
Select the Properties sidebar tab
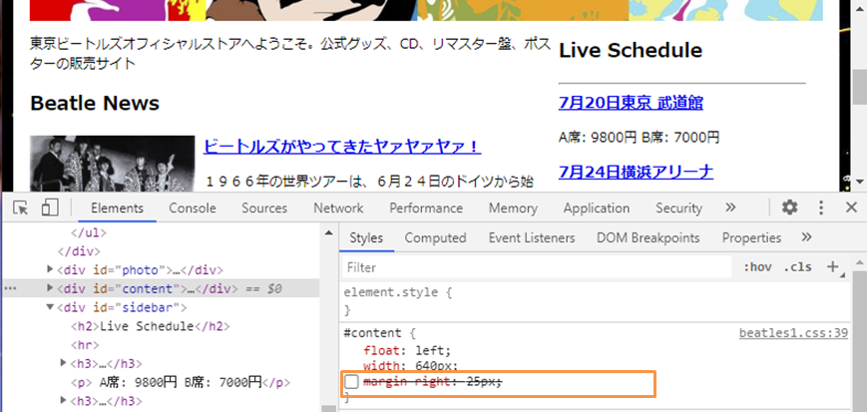pos(751,238)
